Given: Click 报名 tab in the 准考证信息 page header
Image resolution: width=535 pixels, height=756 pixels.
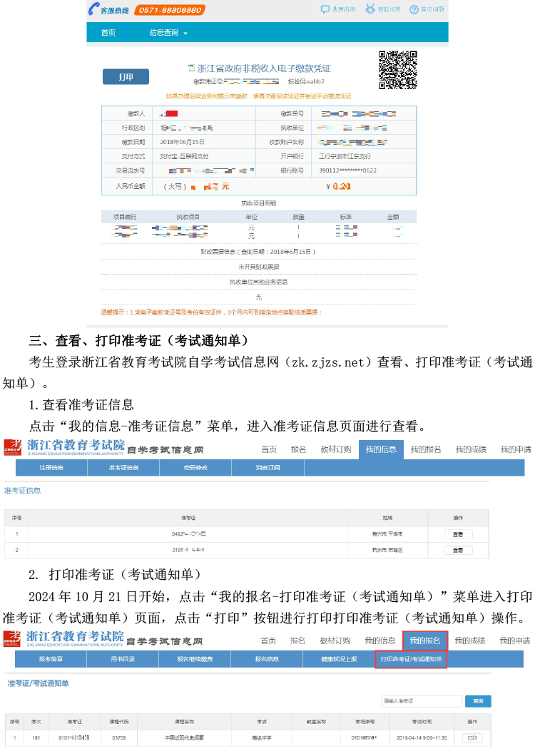Looking at the screenshot, I should click(299, 449).
